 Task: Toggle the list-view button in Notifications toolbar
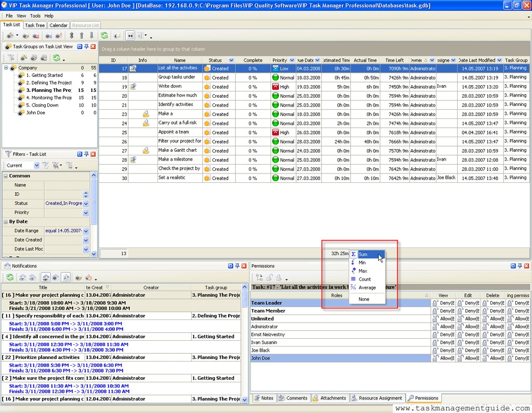pyautogui.click(x=66, y=277)
